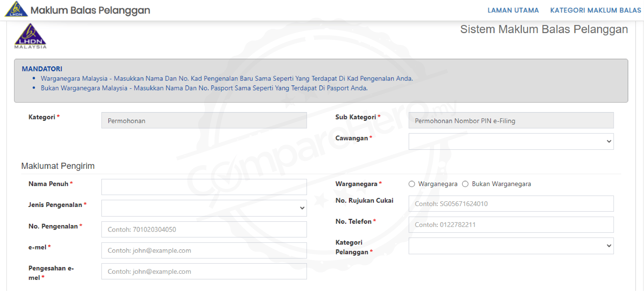The image size is (644, 291).
Task: Open Kategori Maklum Balas menu
Action: 595,10
